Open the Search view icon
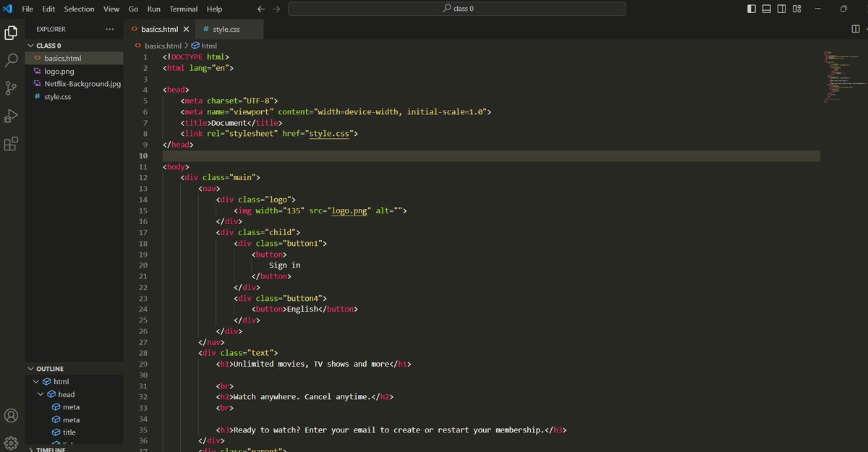868x452 pixels. pos(11,60)
